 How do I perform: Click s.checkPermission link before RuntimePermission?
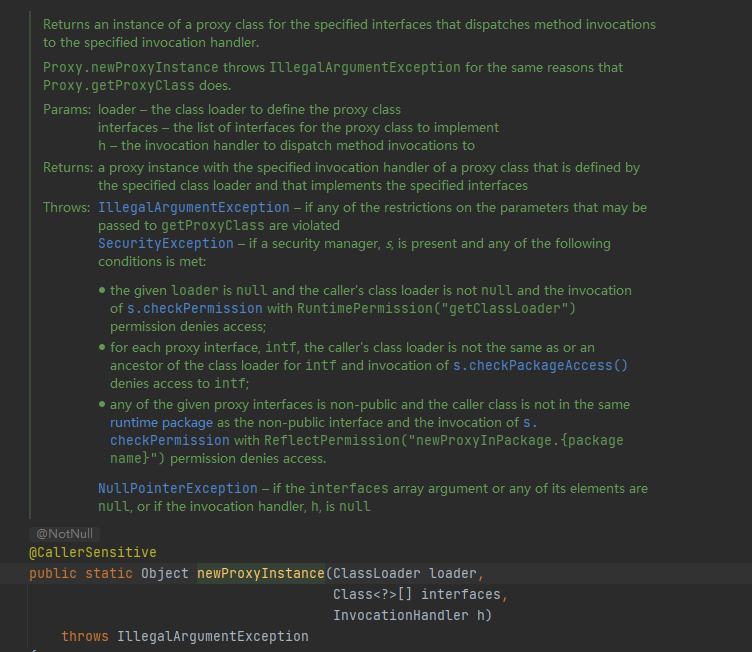186,308
